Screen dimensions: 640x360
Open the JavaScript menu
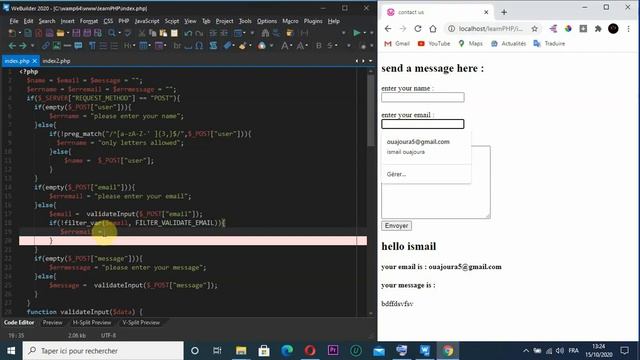tap(147, 21)
